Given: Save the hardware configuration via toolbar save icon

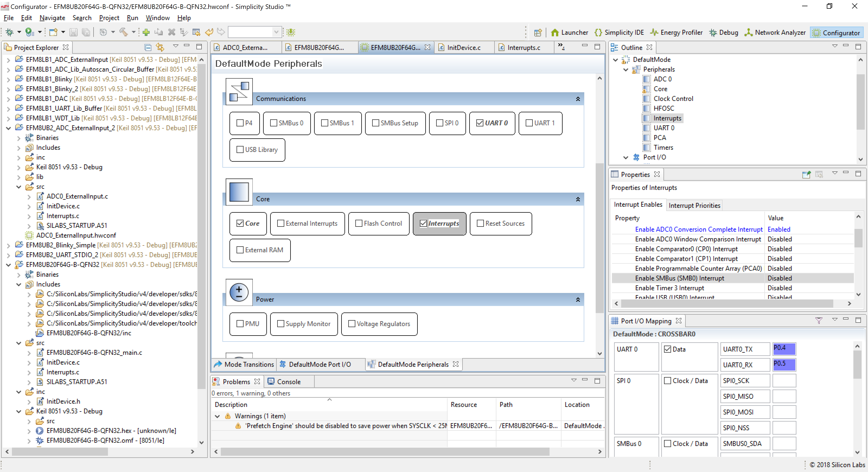Looking at the screenshot, I should pyautogui.click(x=74, y=32).
